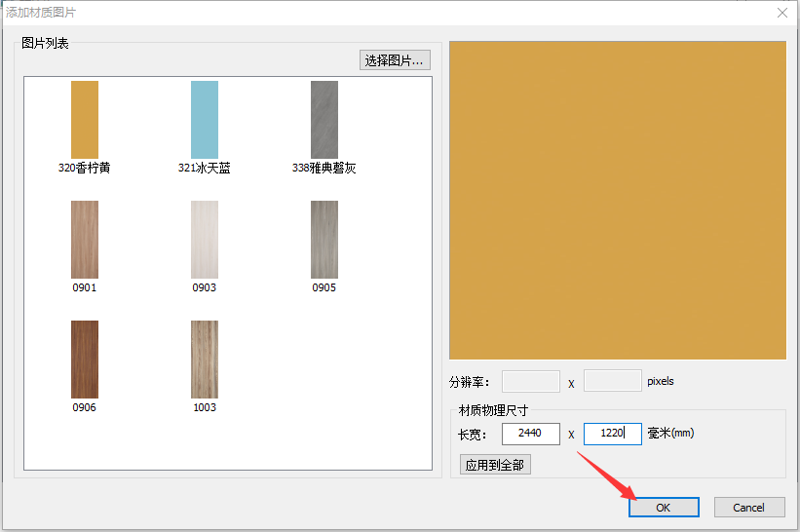Click the 长宽 label
Screen dimensions: 800x532
pyautogui.click(x=472, y=435)
